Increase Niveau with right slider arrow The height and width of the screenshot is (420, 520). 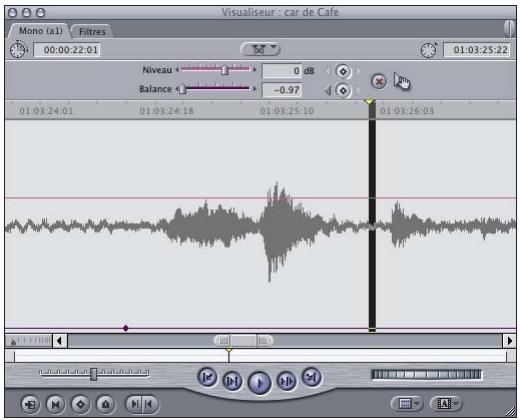pos(255,70)
